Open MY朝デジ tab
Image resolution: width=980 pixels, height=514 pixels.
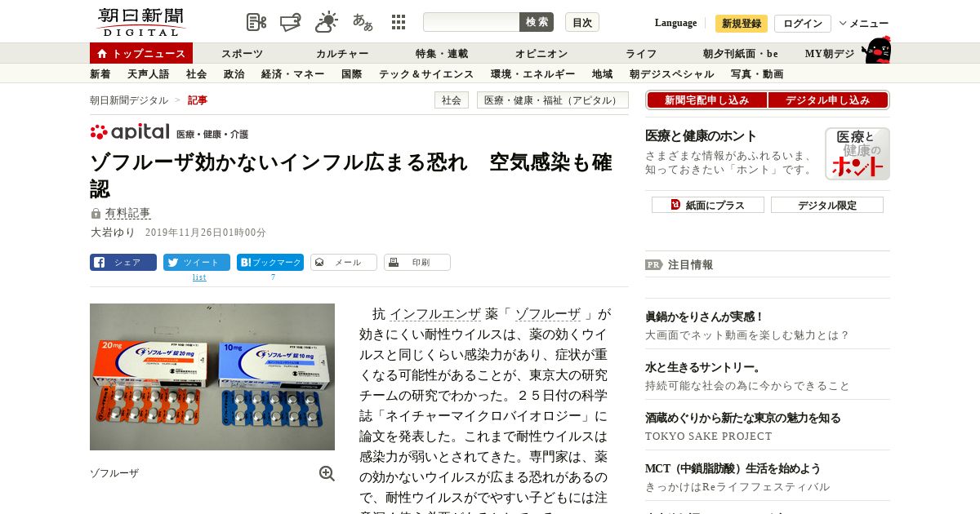830,54
